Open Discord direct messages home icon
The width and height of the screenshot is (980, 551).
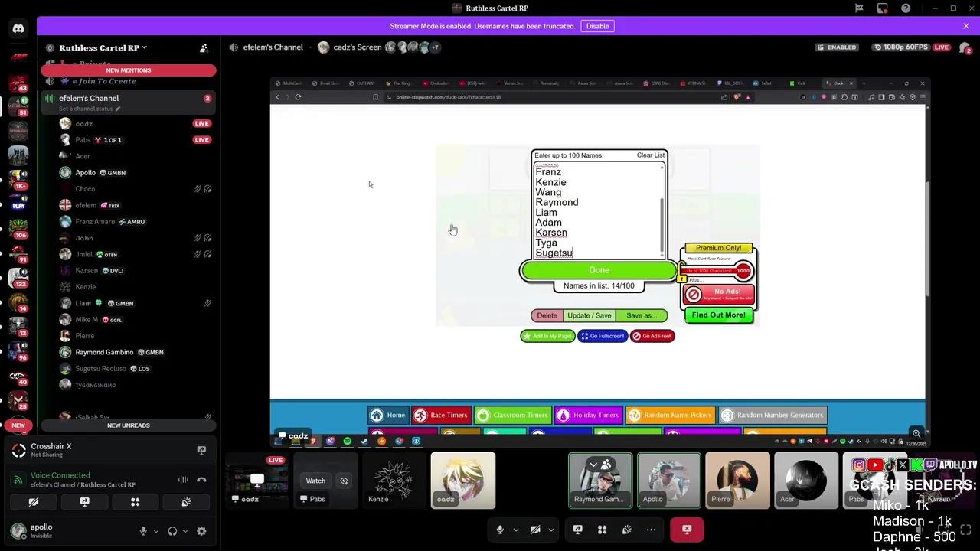click(x=18, y=29)
